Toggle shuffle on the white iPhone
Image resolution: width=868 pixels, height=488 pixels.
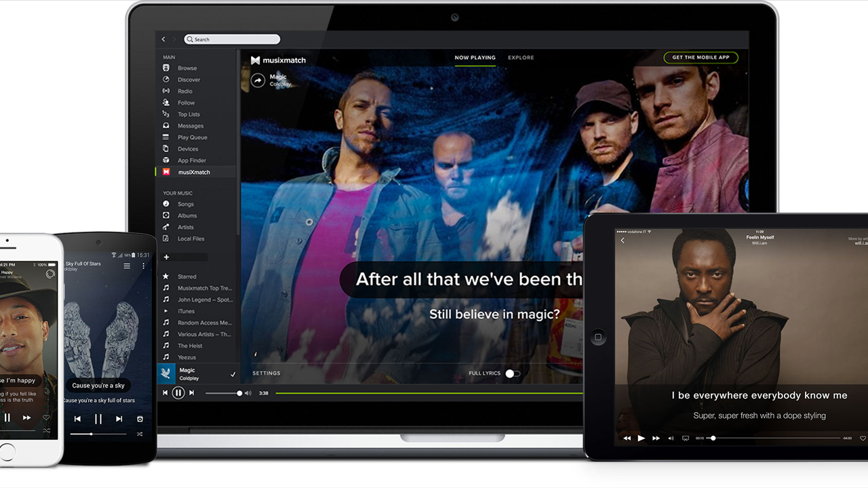(x=46, y=431)
